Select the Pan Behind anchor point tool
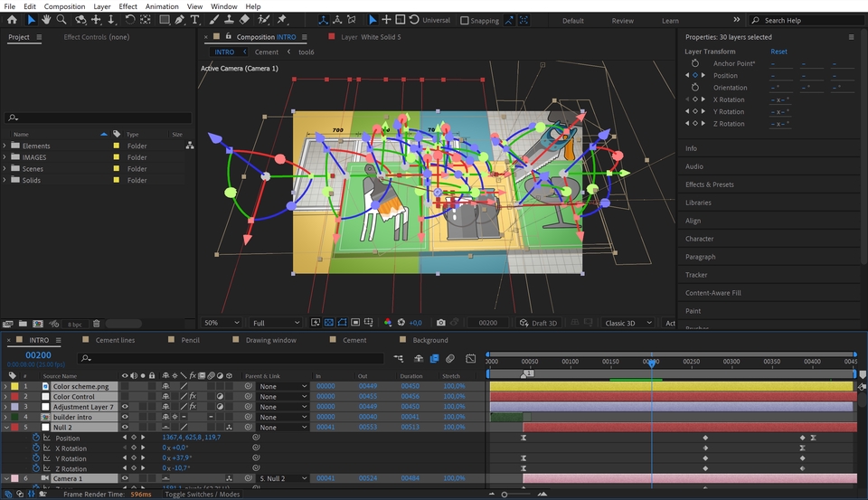This screenshot has height=500, width=868. pyautogui.click(x=145, y=20)
